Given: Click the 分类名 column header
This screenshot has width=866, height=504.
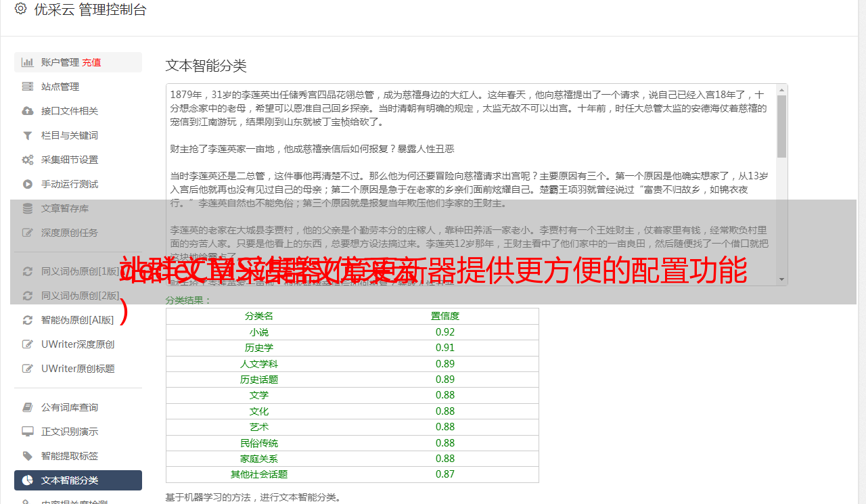Looking at the screenshot, I should pos(259,316).
